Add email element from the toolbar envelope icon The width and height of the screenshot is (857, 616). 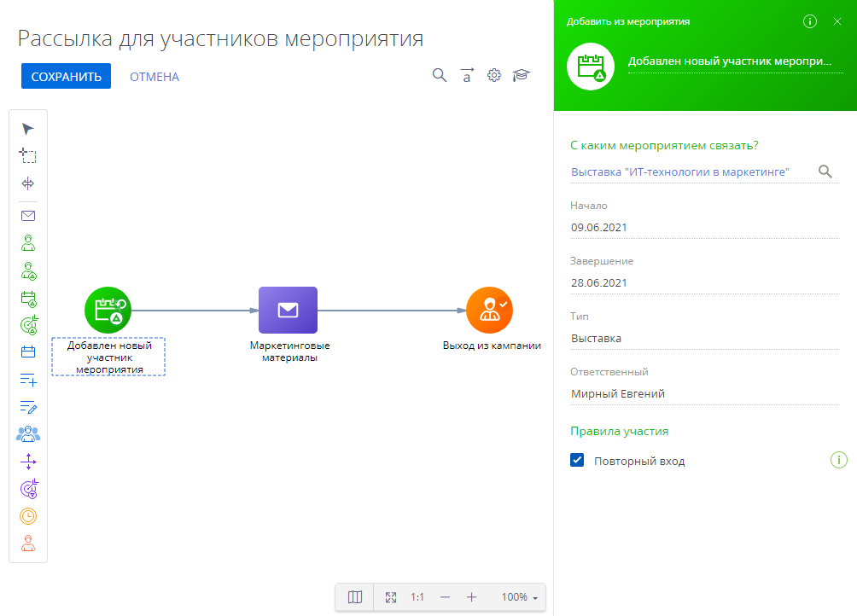[28, 216]
